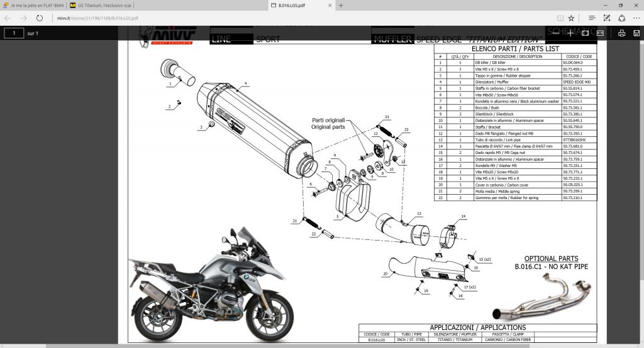Switch PDF page layout icon
Image resolution: width=644 pixels, height=348 pixels.
(x=600, y=33)
